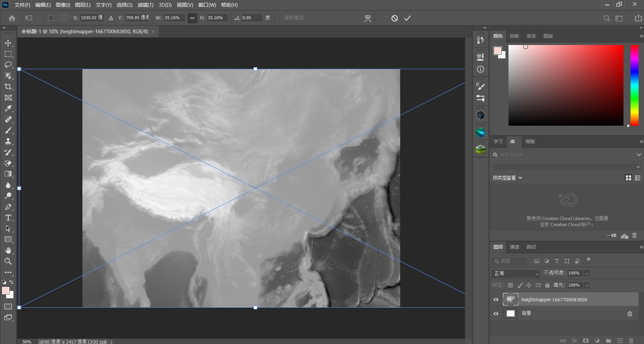Select the Eraser tool
Viewport: 644px width, 344px height.
pyautogui.click(x=8, y=163)
